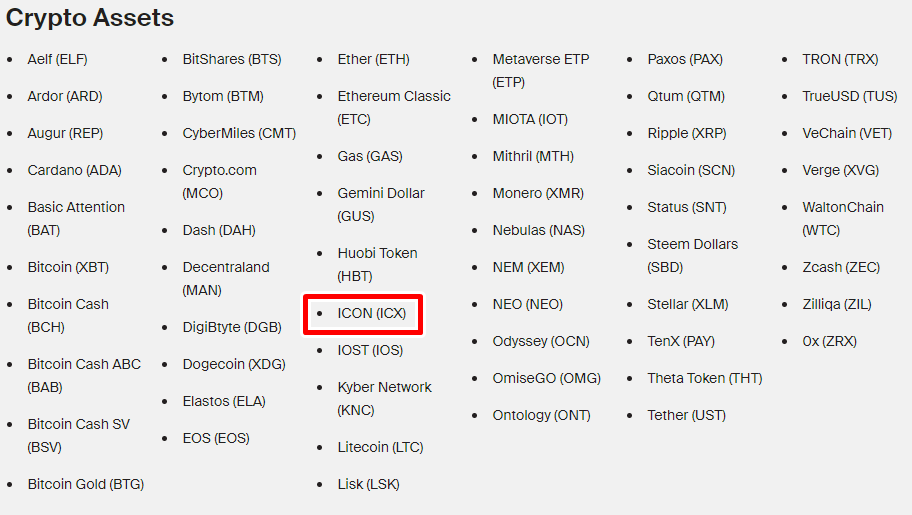This screenshot has width=912, height=515.
Task: Choose Ripple (XRP) from the crypto assets
Action: [687, 133]
